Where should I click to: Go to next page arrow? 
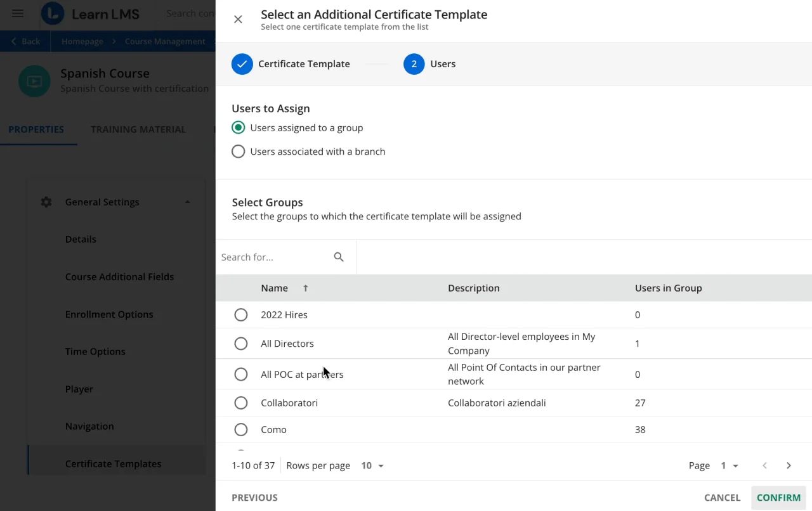point(789,465)
